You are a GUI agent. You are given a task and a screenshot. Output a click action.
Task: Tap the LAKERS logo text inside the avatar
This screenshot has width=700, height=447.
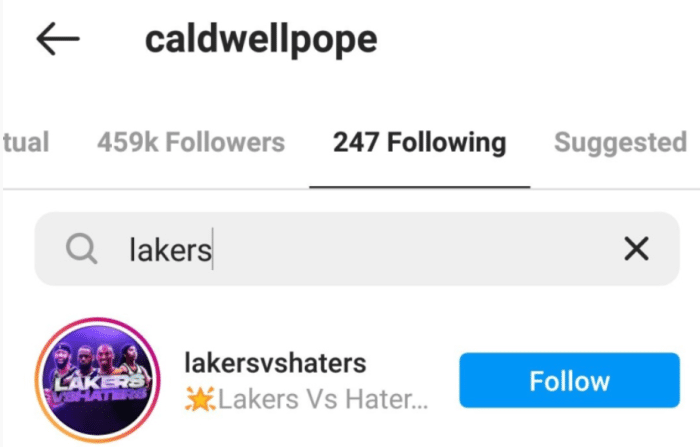[99, 381]
